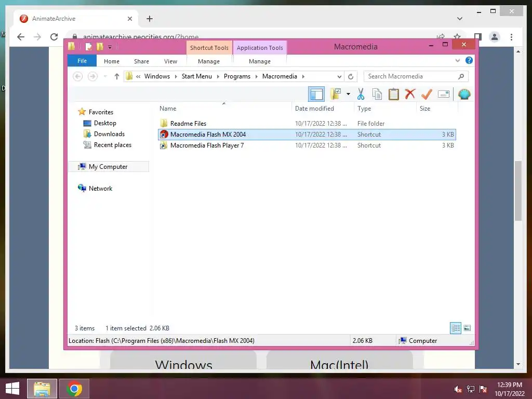Image resolution: width=532 pixels, height=399 pixels.
Task: Click the Copy toolbar icon
Action: coord(377,94)
